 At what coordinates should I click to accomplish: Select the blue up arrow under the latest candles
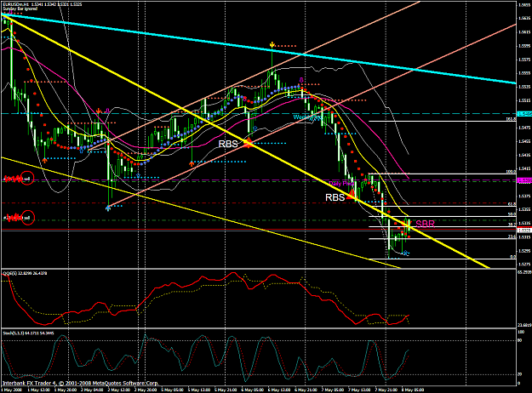pyautogui.click(x=405, y=253)
